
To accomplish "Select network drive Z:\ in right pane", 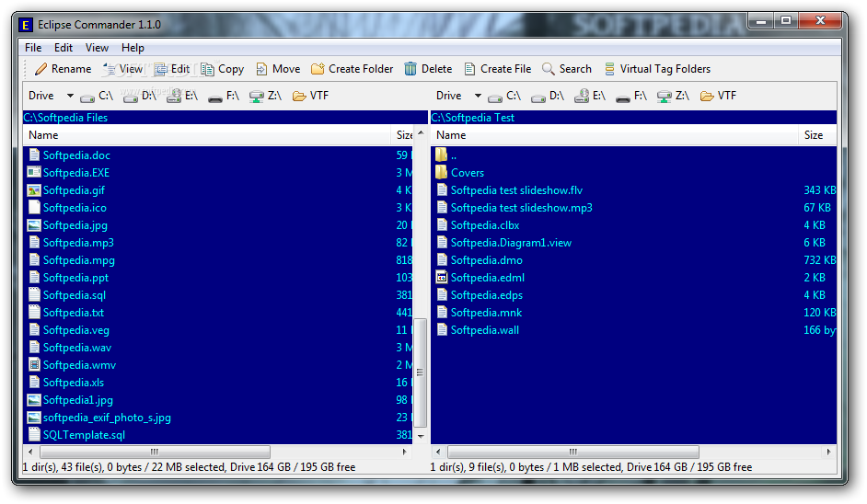I will (x=673, y=97).
